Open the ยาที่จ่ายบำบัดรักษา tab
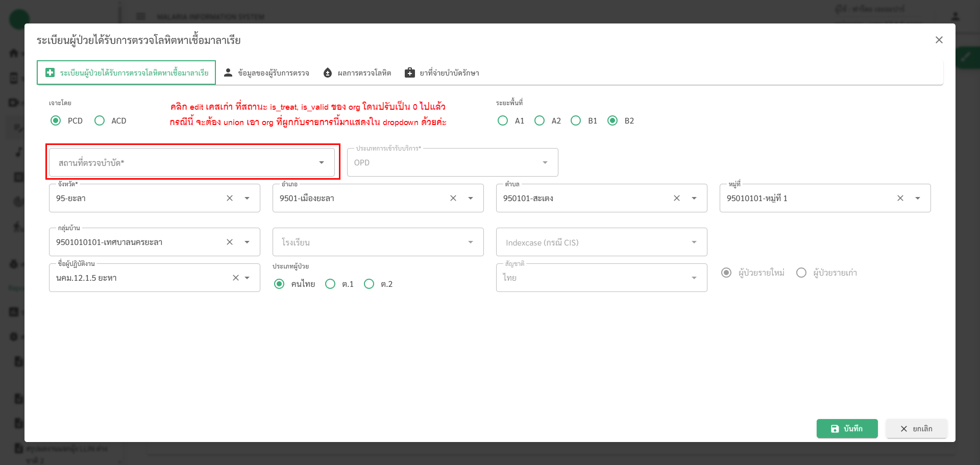Viewport: 980px width, 465px height. 442,73
